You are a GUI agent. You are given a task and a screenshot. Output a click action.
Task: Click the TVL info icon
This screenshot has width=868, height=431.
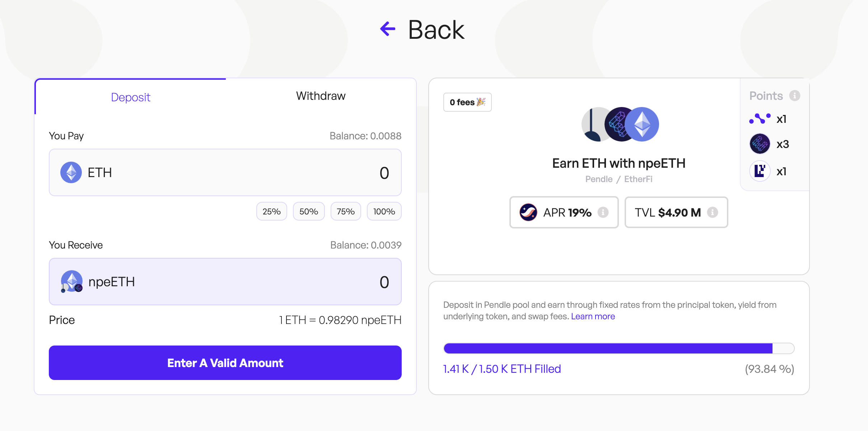(x=713, y=212)
